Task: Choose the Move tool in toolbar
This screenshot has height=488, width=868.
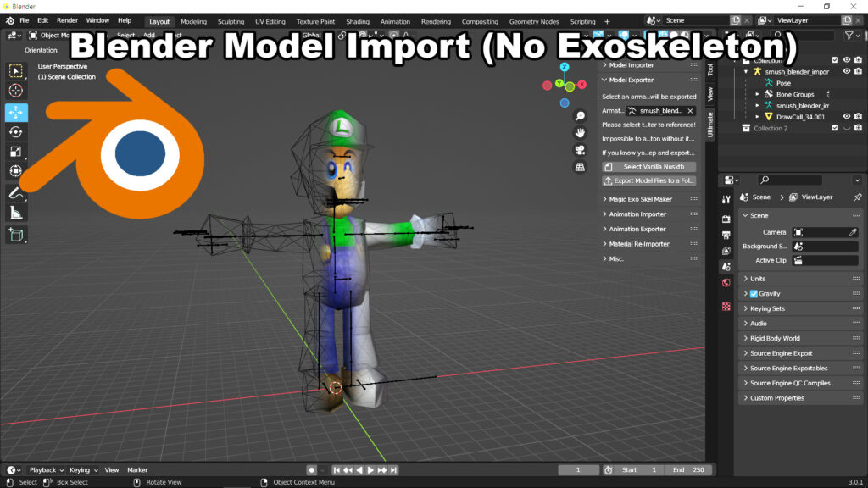Action: click(16, 113)
